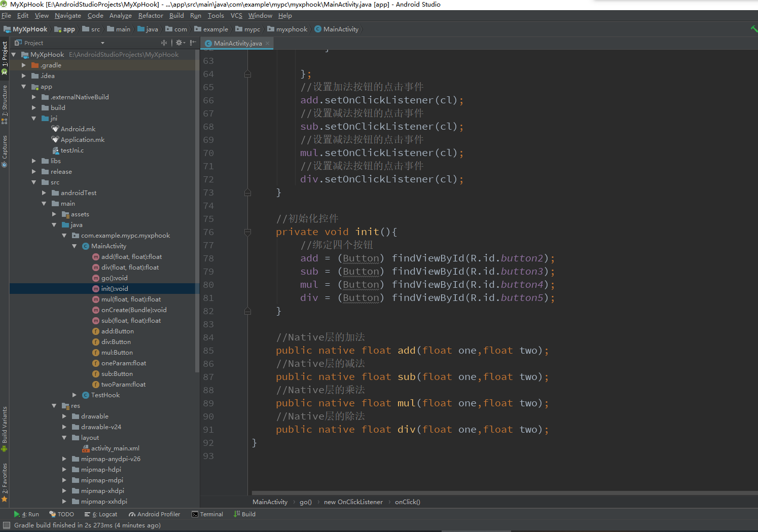The image size is (758, 532).
Task: Select the mipmap-hdpi folder
Action: click(x=96, y=470)
